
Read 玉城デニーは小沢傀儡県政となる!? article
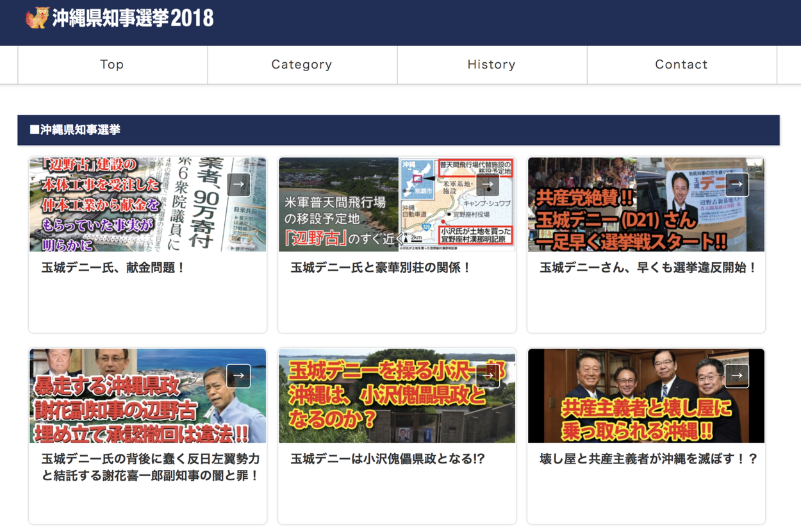point(387,459)
